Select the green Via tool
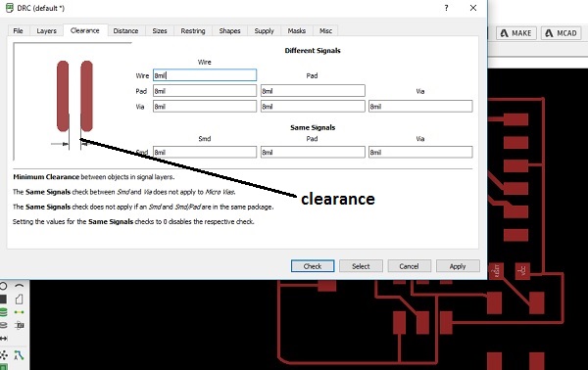 coord(3,312)
